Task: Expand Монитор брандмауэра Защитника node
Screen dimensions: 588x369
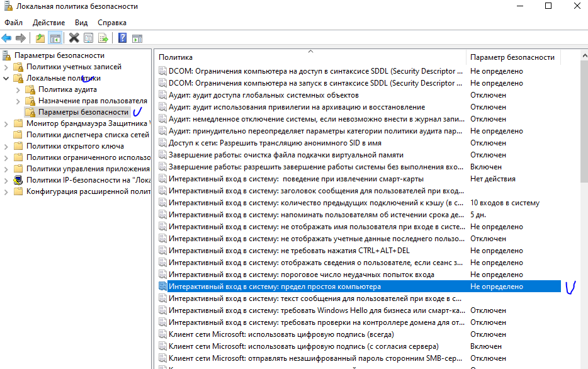Action: pos(6,124)
